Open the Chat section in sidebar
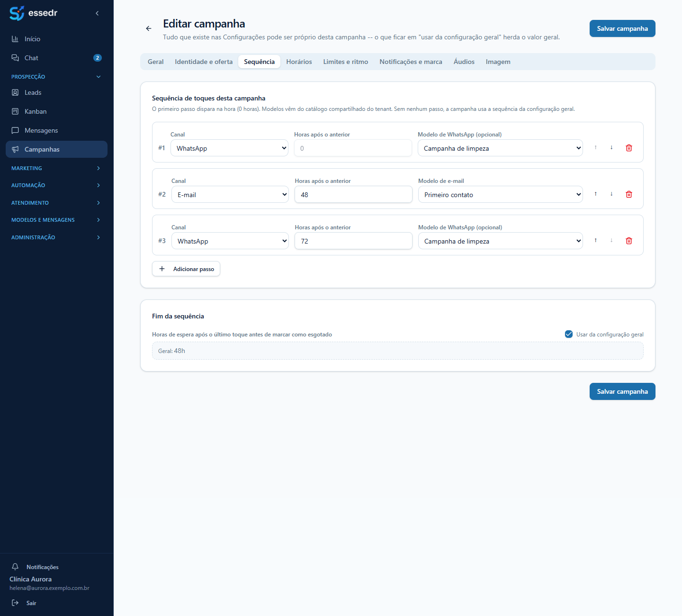Image resolution: width=682 pixels, height=616 pixels. coord(56,58)
